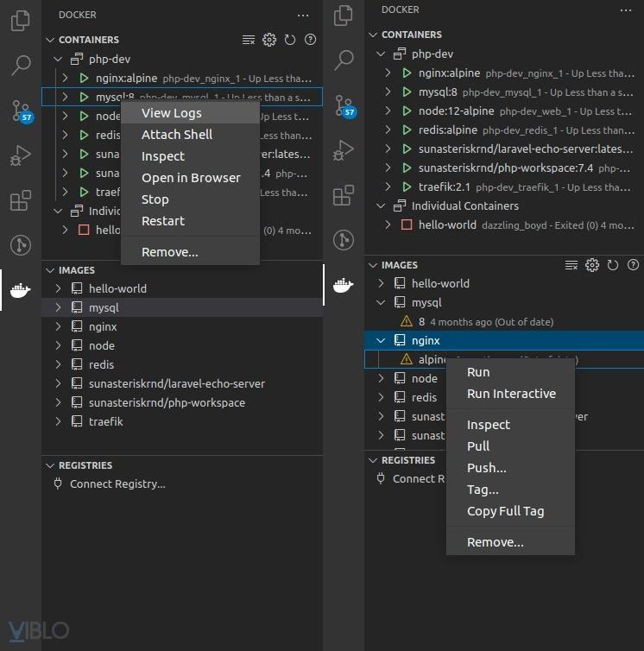This screenshot has height=651, width=644.
Task: Refresh the Images list
Action: click(x=613, y=265)
